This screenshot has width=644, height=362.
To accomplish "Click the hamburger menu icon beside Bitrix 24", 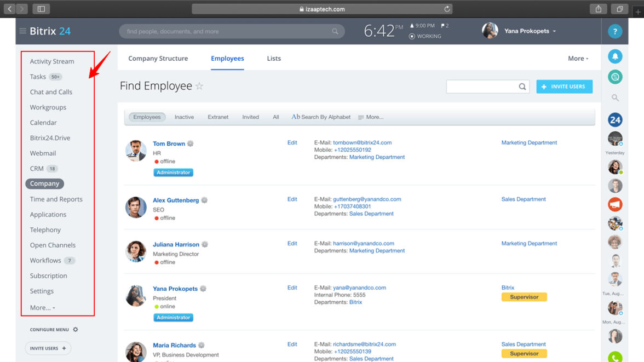I will tap(22, 31).
